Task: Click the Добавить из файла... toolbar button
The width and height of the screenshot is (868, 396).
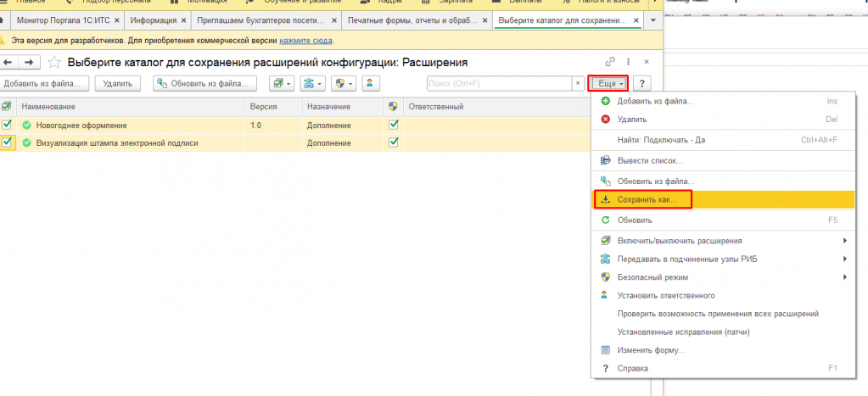Action: pos(42,83)
